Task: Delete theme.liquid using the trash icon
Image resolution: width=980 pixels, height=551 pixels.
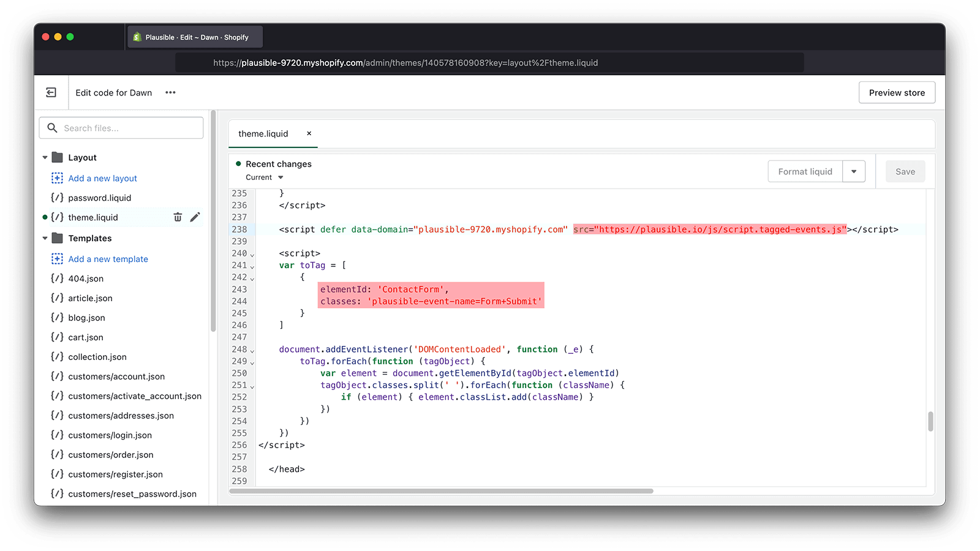Action: (178, 217)
